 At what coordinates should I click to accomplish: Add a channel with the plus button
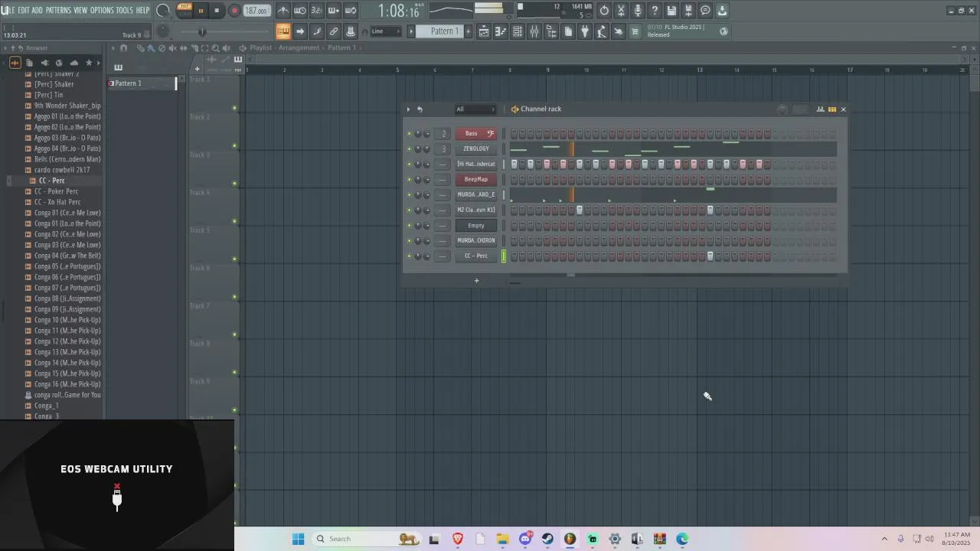tap(476, 281)
